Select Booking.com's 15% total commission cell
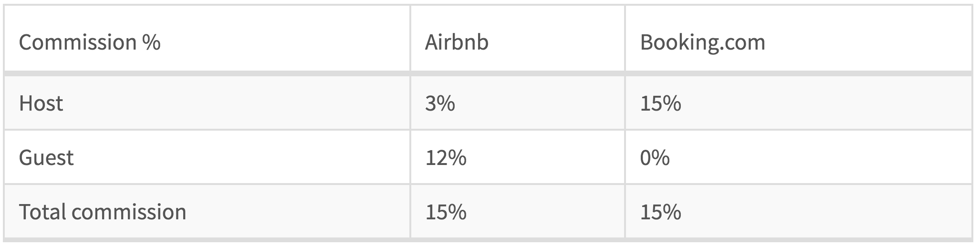Viewport: 980px width, 247px height. [x=660, y=212]
